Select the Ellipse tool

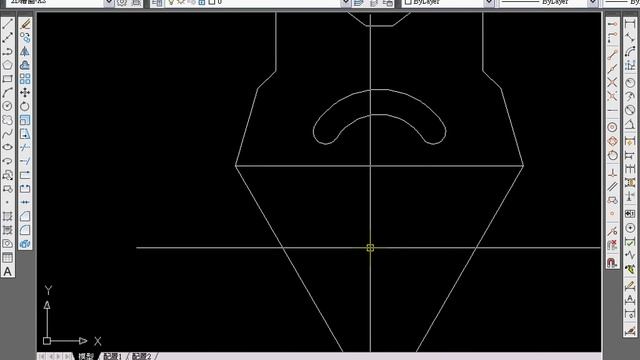pos(7,148)
